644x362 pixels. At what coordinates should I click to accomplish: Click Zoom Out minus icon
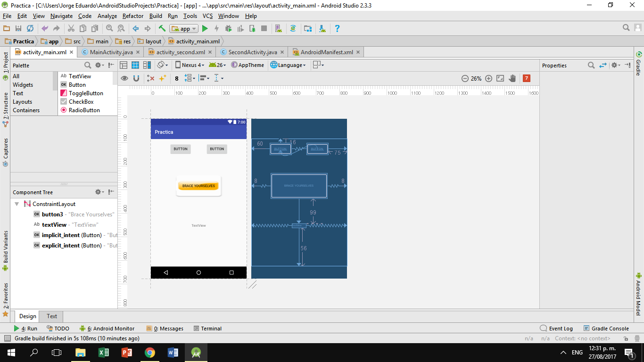tap(465, 79)
